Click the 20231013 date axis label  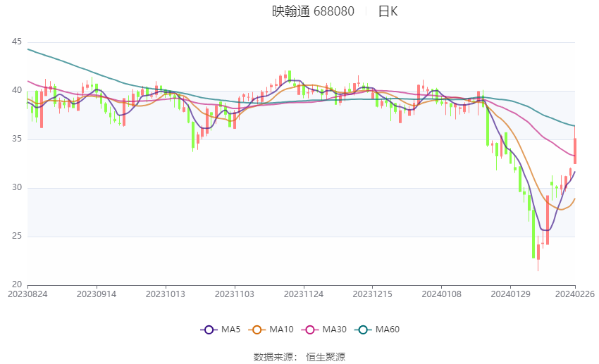166,294
